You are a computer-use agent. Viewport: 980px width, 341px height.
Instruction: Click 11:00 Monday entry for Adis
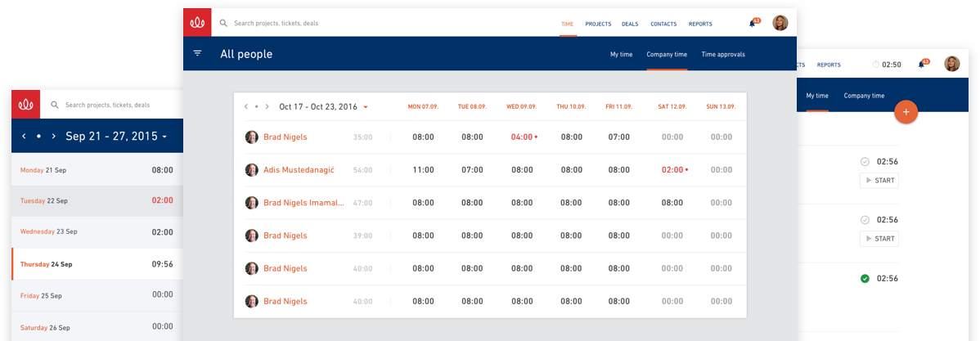tap(423, 170)
